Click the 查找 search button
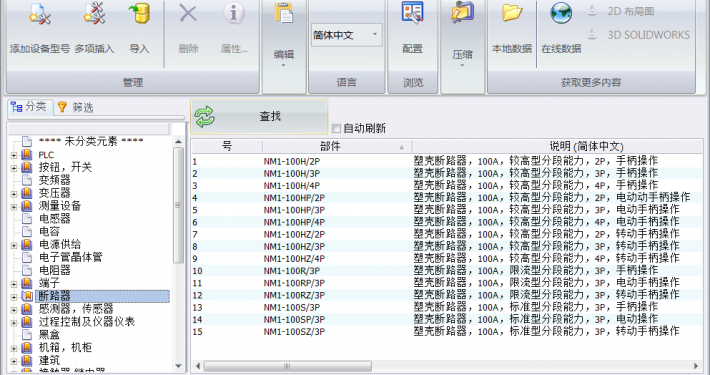Screen dimensions: 710x375 259,117
